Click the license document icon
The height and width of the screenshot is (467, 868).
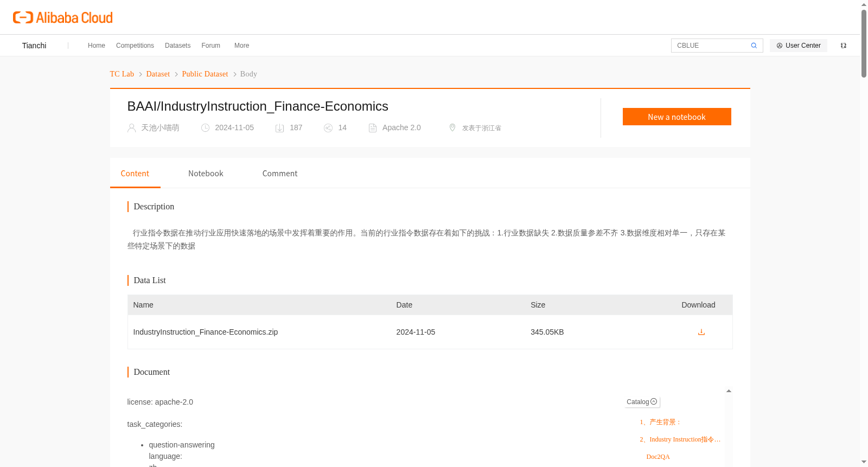click(373, 128)
